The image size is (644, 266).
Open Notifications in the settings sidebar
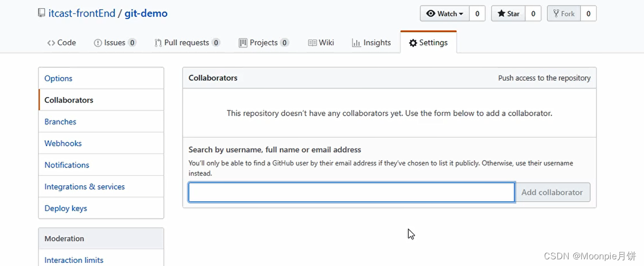101,164
